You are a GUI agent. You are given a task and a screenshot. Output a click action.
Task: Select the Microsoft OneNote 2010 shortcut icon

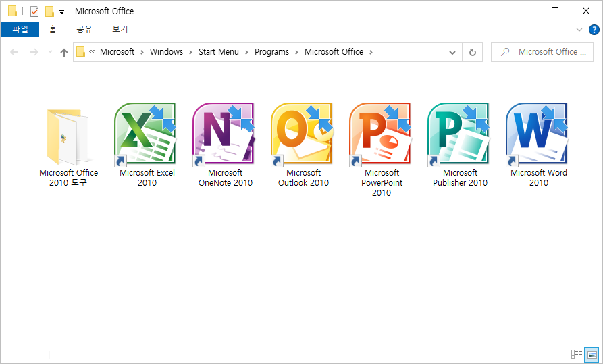coord(224,134)
